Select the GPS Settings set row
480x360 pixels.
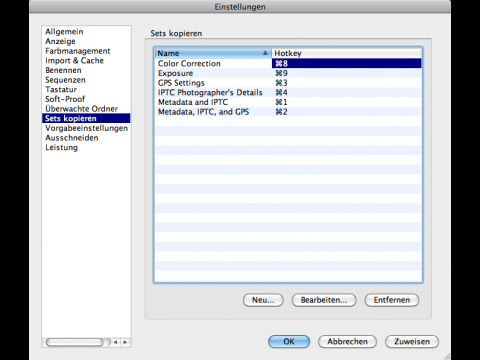coord(288,83)
